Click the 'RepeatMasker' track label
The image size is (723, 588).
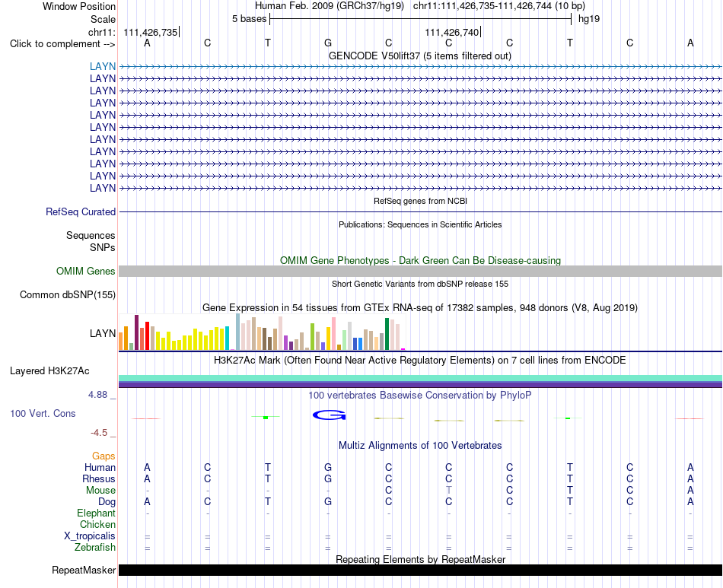tap(84, 570)
